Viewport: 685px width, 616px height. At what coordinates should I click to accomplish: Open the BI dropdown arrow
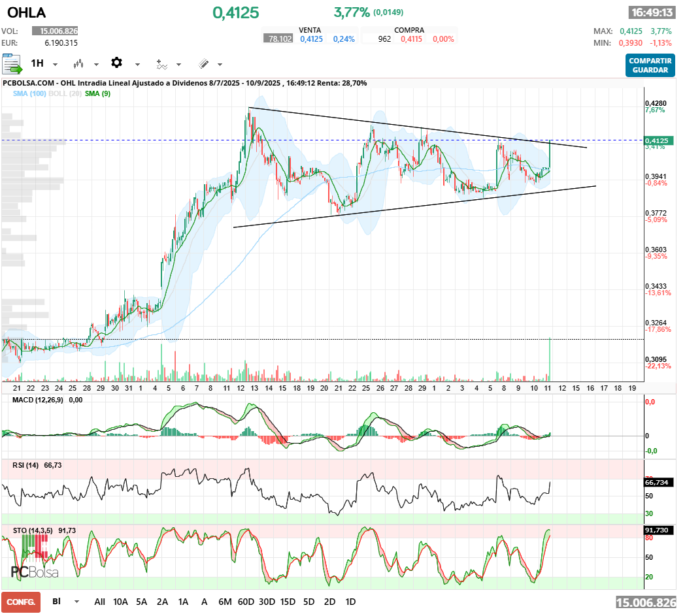tap(77, 602)
